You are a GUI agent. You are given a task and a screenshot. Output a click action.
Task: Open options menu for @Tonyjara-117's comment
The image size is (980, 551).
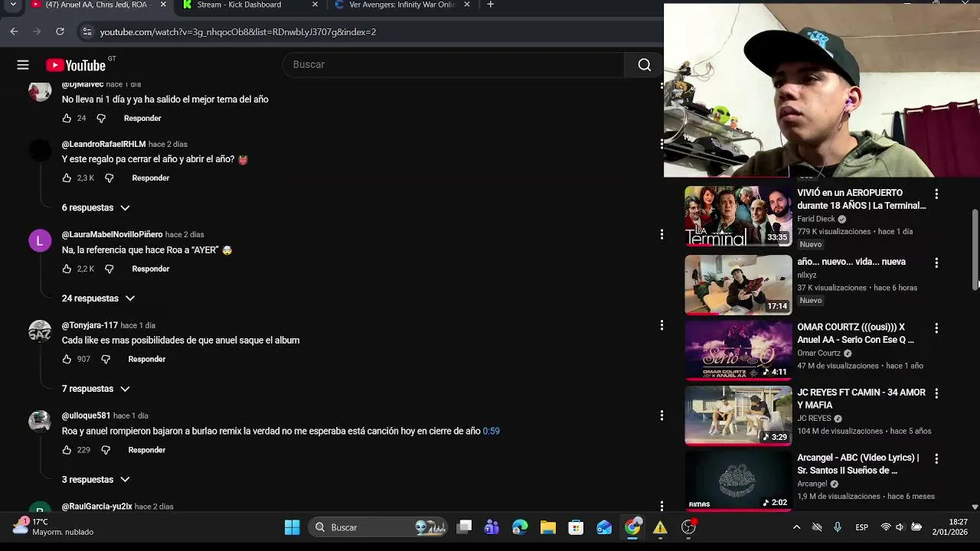[661, 325]
